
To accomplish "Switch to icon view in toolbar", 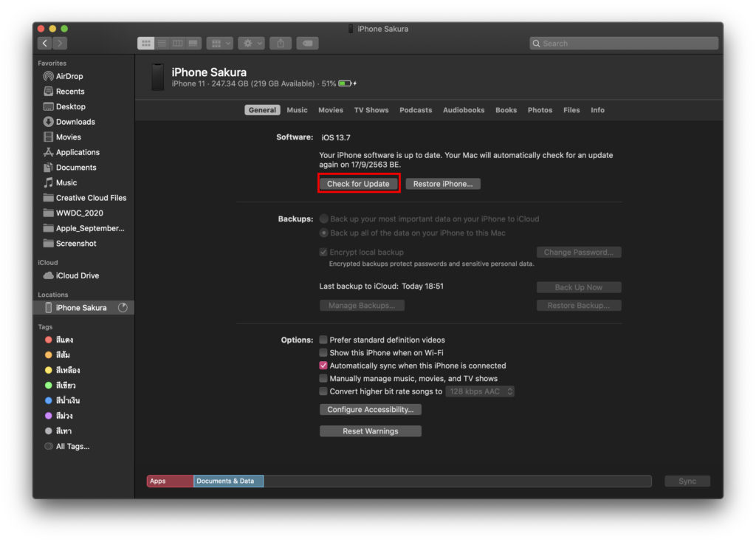I will [145, 44].
